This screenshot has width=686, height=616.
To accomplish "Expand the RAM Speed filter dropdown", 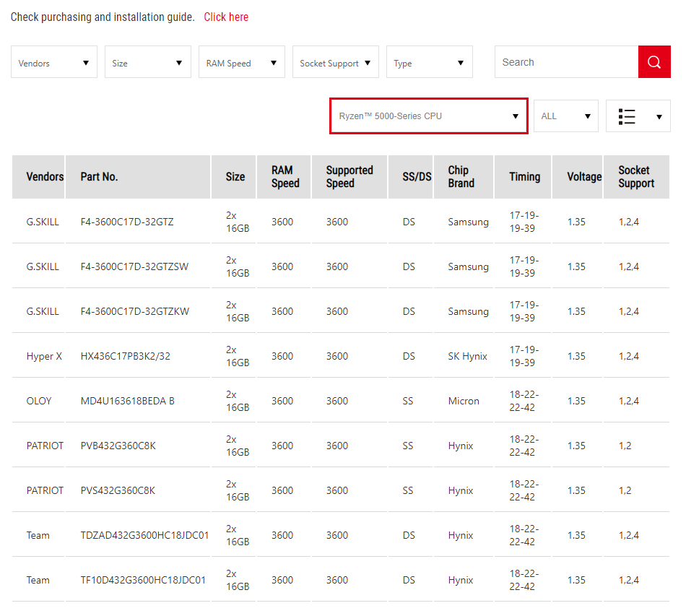I will [x=241, y=61].
